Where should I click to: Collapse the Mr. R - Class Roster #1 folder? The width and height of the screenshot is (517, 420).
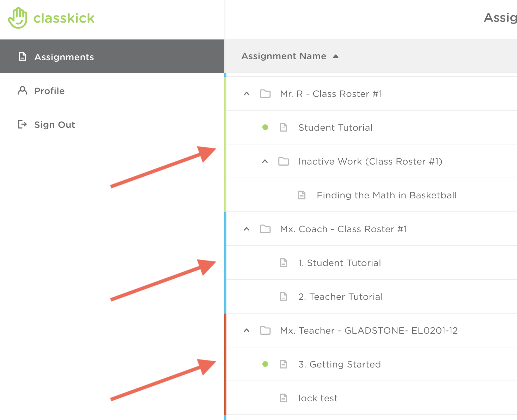[x=247, y=94]
